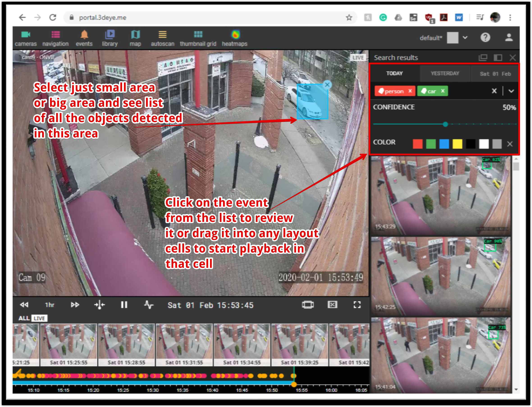532x407 pixels.
Task: Open the heatmaps view
Action: point(234,38)
